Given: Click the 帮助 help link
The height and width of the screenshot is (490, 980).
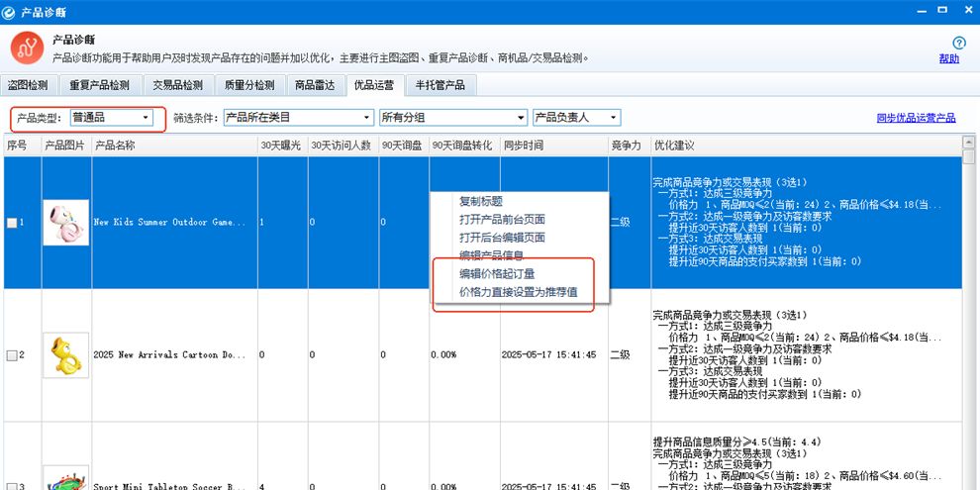Looking at the screenshot, I should pos(948,59).
